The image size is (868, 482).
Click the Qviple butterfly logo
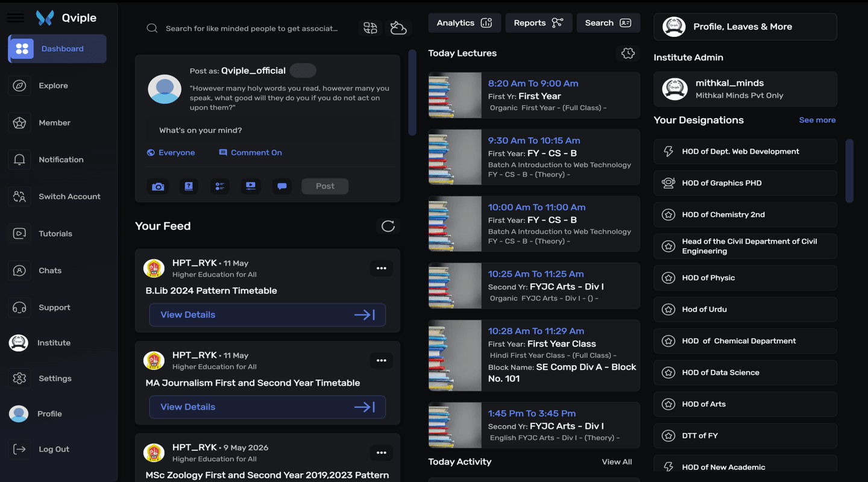tap(45, 18)
